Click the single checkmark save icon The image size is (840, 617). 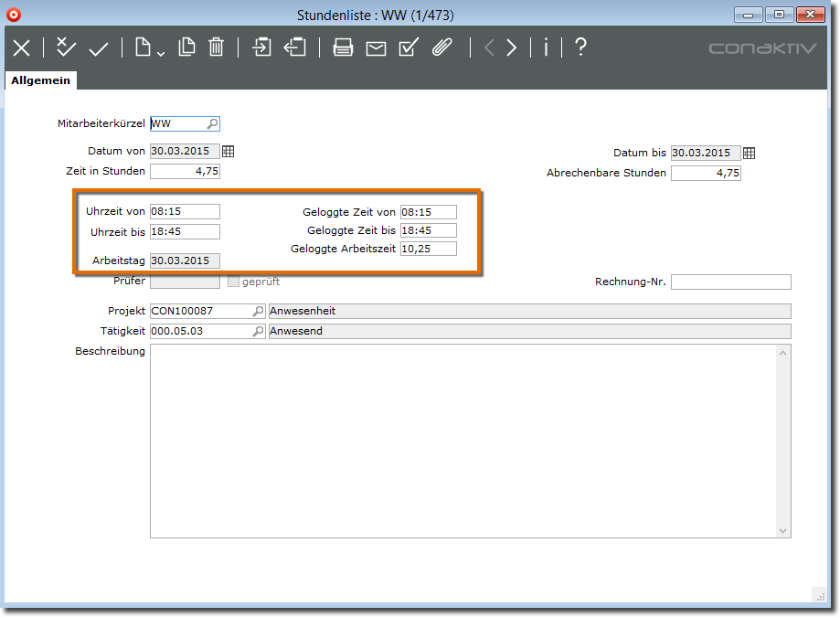pos(99,48)
